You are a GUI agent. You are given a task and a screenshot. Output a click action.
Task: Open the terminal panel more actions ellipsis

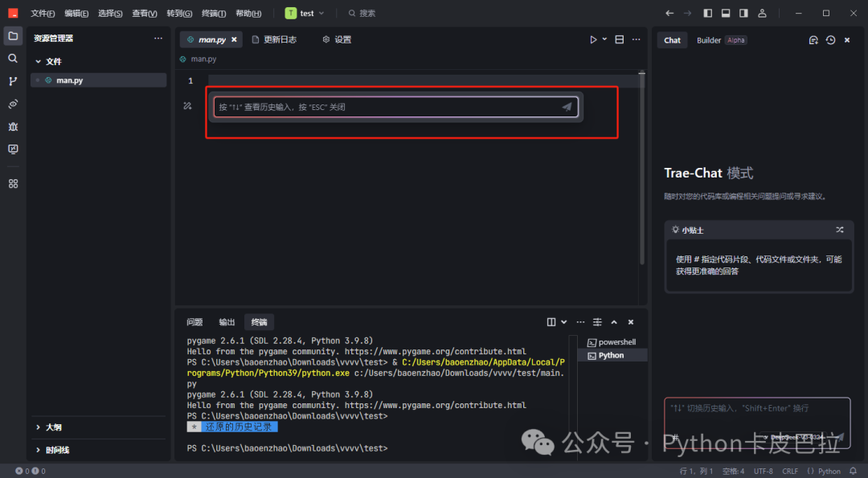[x=580, y=322]
